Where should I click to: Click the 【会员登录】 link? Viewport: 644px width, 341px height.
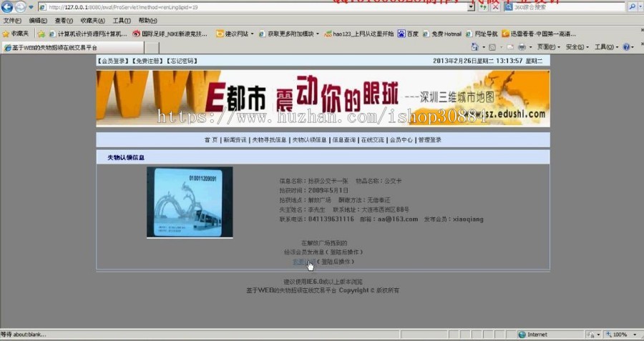coord(113,61)
